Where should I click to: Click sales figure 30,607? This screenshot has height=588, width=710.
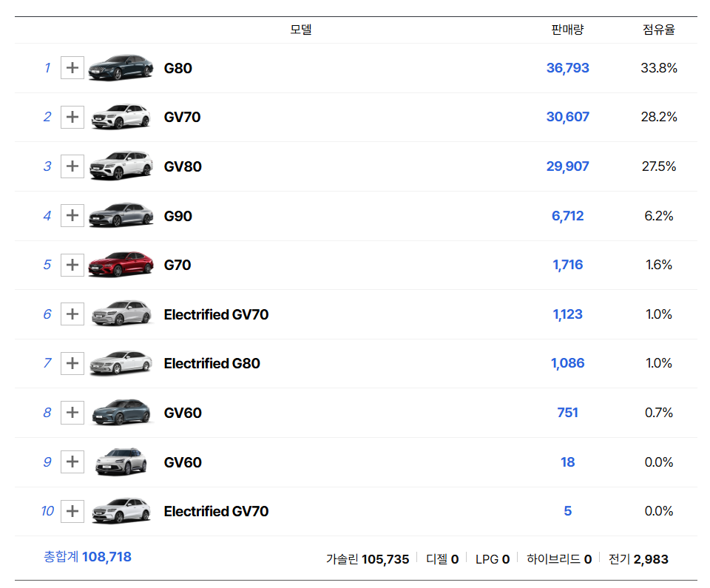click(568, 117)
